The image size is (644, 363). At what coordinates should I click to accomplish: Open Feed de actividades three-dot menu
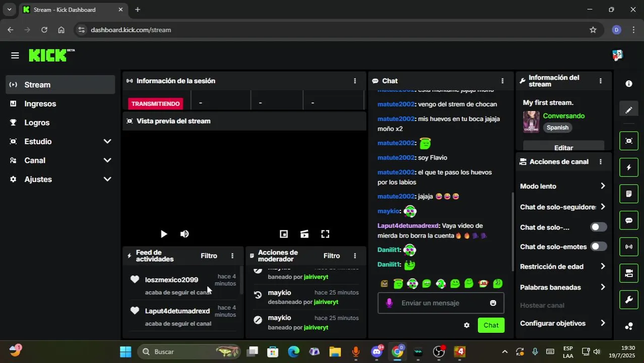pyautogui.click(x=232, y=256)
